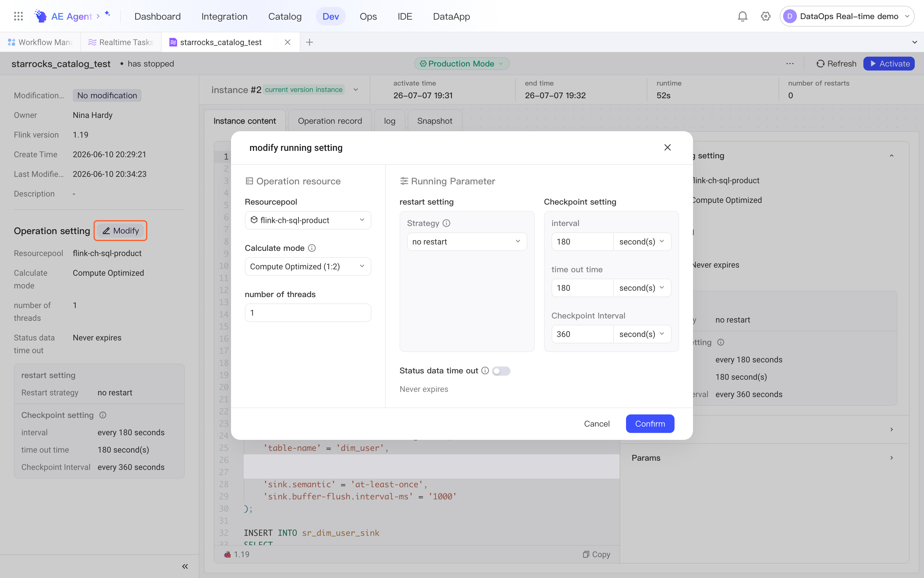Click the Refresh button
Viewport: 924px width, 578px height.
click(836, 64)
